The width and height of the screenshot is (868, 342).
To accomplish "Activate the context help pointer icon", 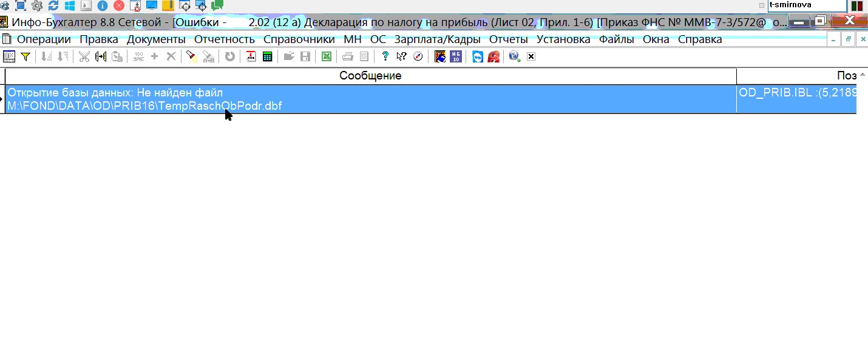I will coord(401,57).
